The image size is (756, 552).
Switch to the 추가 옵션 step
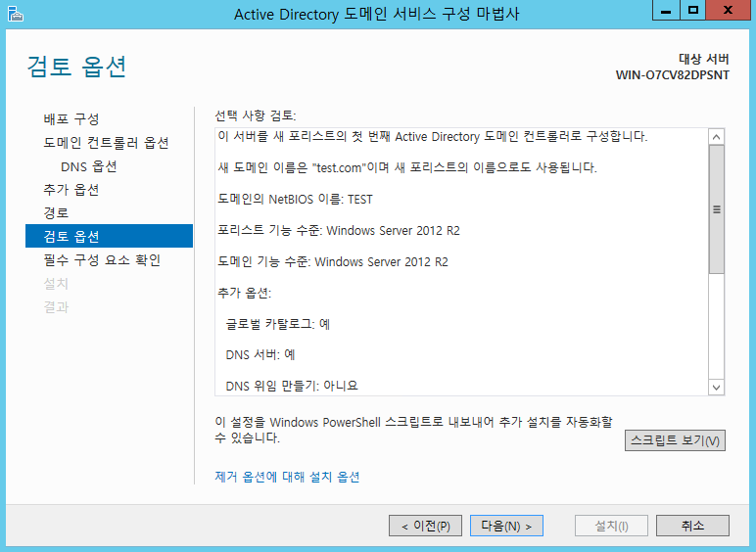(71, 190)
